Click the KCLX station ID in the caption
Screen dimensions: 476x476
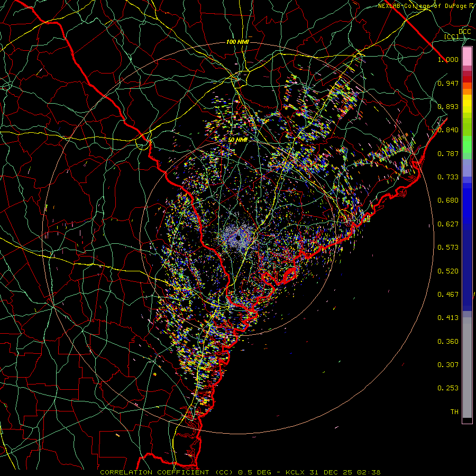(x=296, y=472)
